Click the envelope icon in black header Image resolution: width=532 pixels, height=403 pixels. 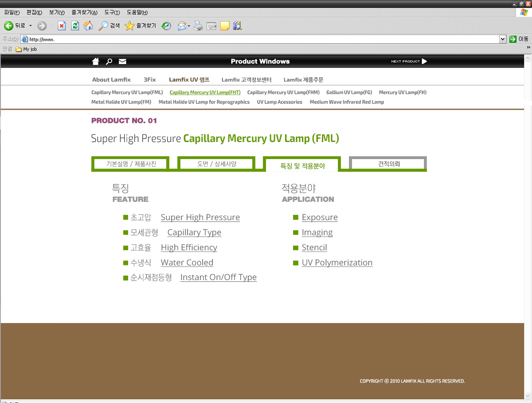[x=122, y=61]
